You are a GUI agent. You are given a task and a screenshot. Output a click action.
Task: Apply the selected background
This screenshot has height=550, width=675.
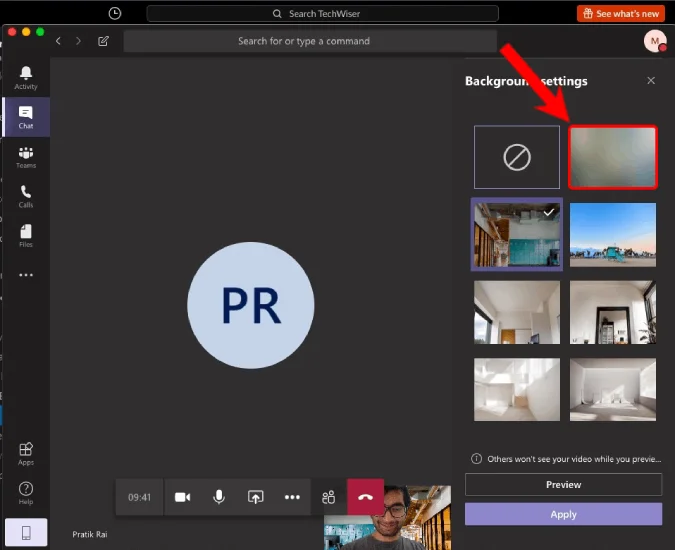click(x=564, y=514)
